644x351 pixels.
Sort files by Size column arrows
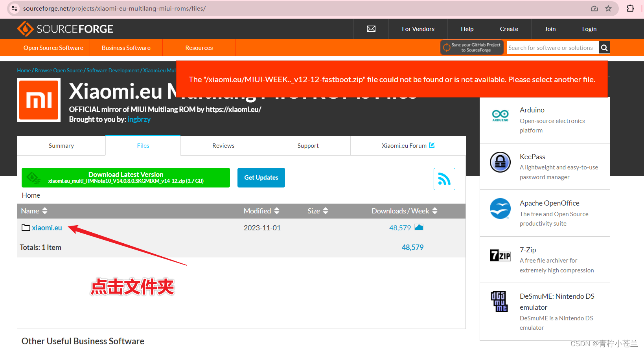pos(326,211)
